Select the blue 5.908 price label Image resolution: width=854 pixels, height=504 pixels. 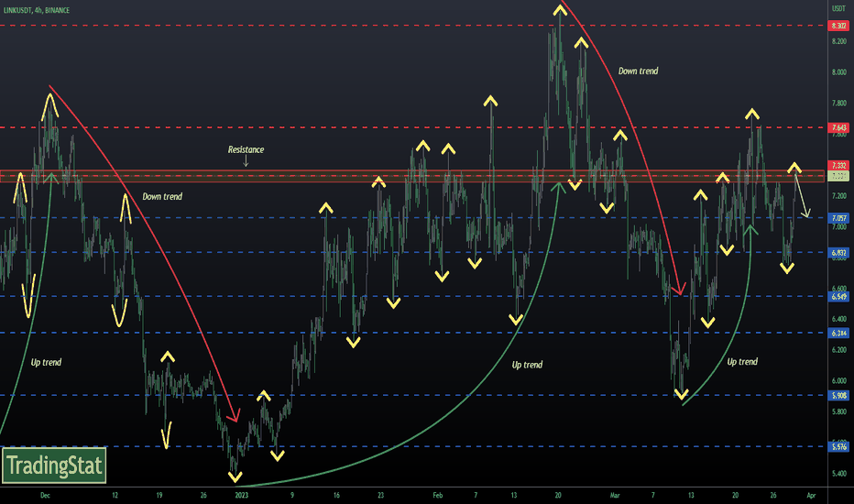838,396
